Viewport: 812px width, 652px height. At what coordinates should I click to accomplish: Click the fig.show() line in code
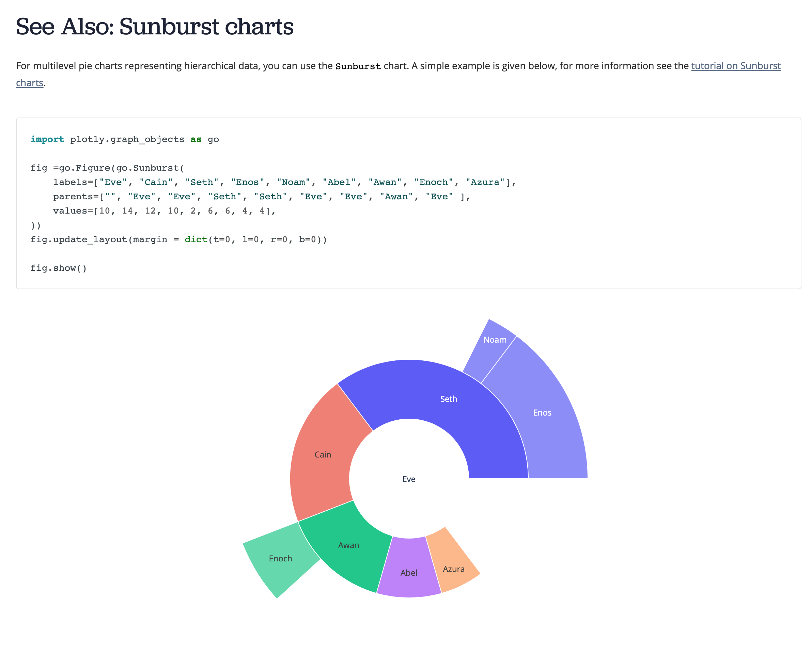[59, 268]
